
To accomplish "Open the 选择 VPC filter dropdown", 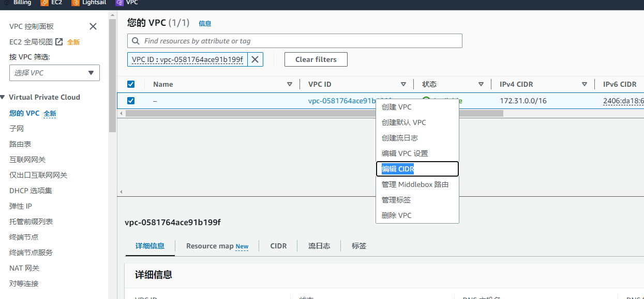I will pyautogui.click(x=54, y=73).
